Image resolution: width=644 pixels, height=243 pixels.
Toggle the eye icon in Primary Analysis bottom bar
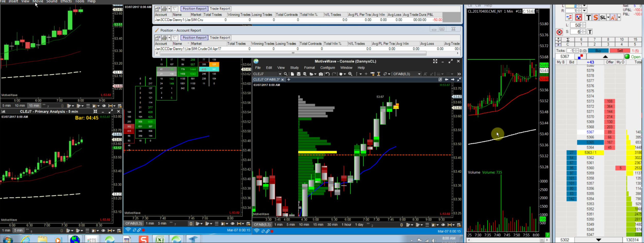click(x=103, y=230)
